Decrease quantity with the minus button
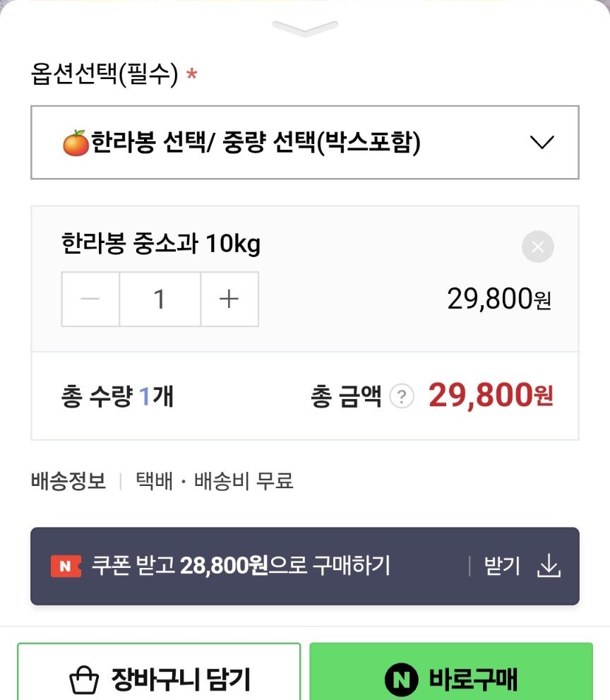Viewport: 610px width, 700px height. tap(90, 299)
